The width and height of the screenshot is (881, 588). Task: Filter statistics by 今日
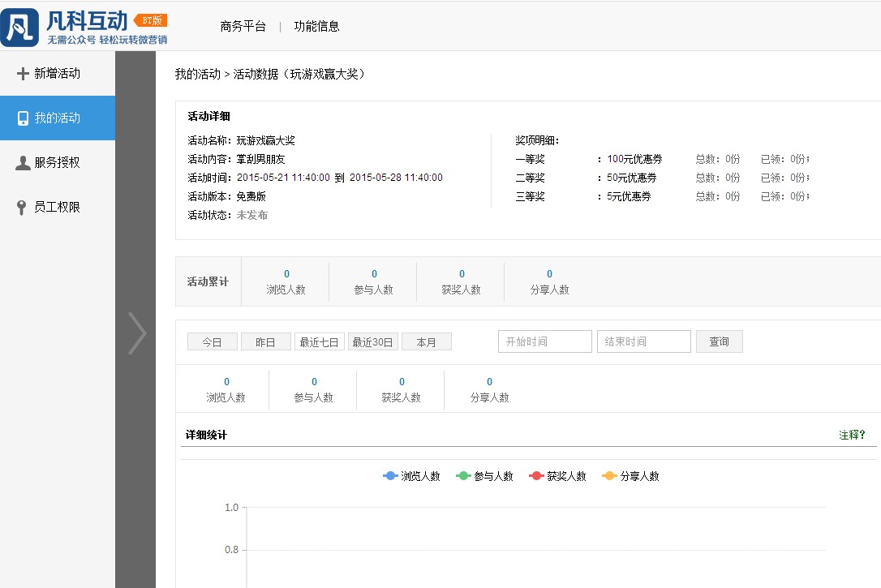point(213,342)
